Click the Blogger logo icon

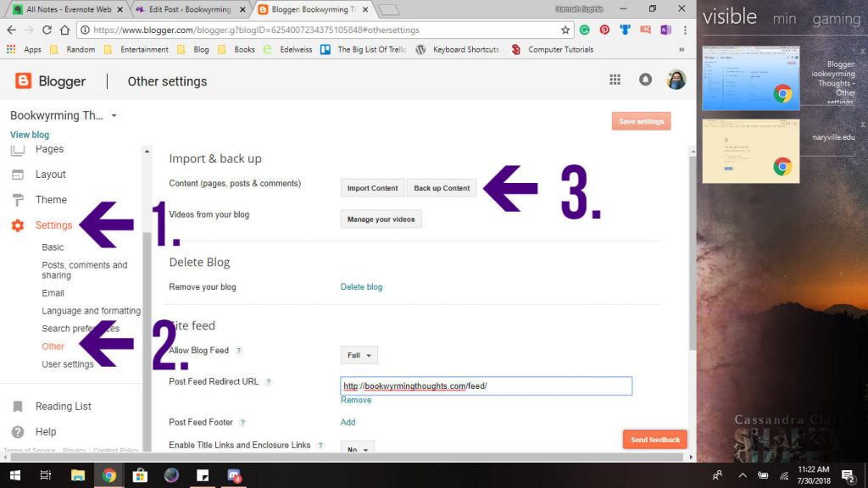(24, 81)
